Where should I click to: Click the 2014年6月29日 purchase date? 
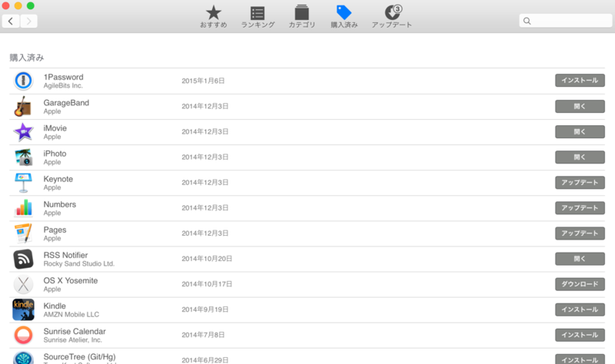[204, 360]
